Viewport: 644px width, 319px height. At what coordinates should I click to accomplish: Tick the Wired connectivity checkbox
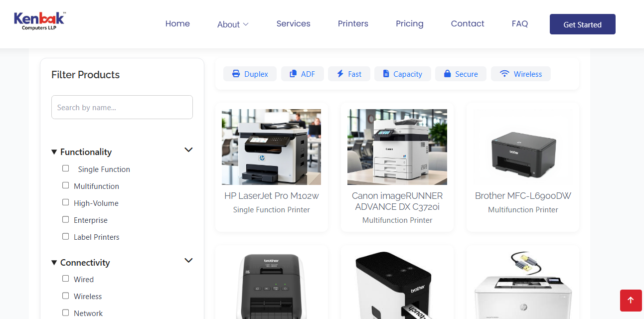click(x=65, y=279)
